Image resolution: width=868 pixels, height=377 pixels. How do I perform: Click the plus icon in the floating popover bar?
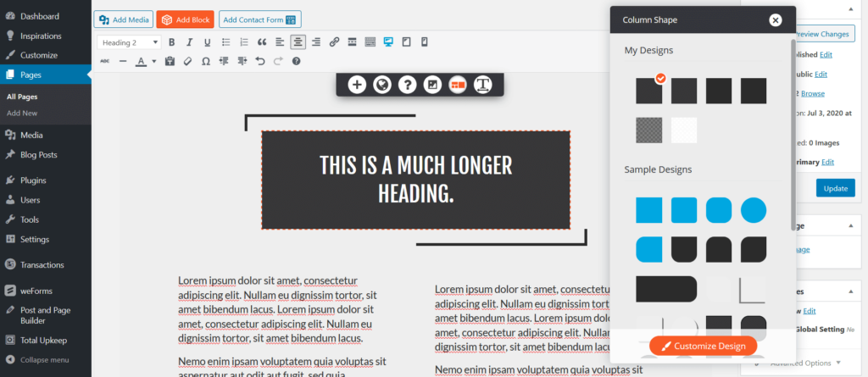[x=357, y=85]
